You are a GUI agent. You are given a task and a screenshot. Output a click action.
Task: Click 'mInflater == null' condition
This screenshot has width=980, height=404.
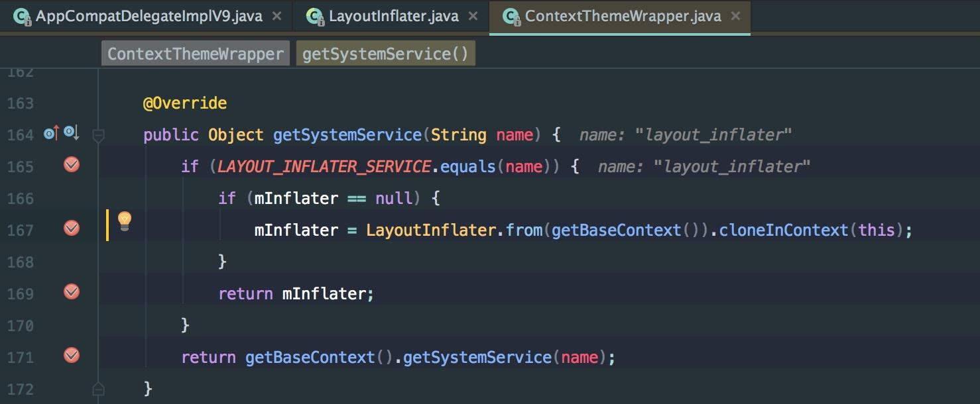click(x=334, y=199)
